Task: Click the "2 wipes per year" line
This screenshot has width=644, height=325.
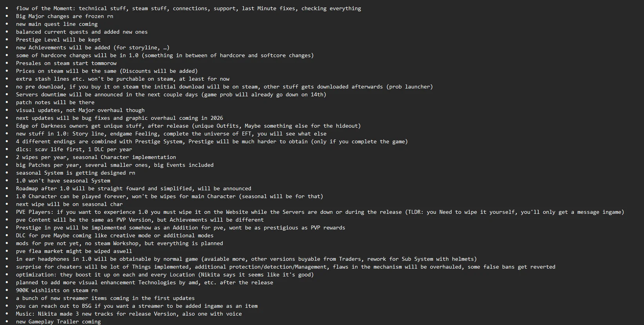Action: coord(96,157)
